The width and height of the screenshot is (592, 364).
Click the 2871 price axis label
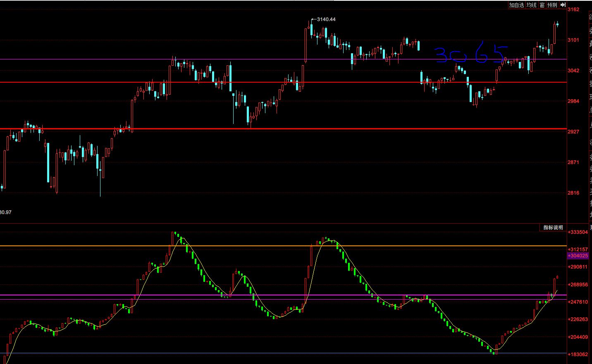(x=573, y=162)
